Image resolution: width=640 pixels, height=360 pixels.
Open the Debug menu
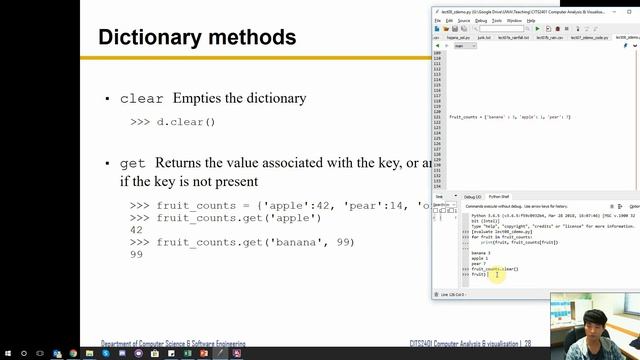click(x=481, y=20)
